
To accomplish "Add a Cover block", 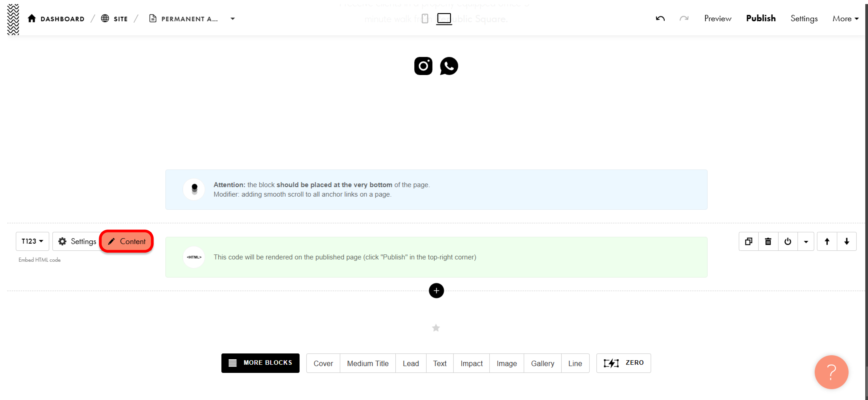I will click(x=323, y=363).
